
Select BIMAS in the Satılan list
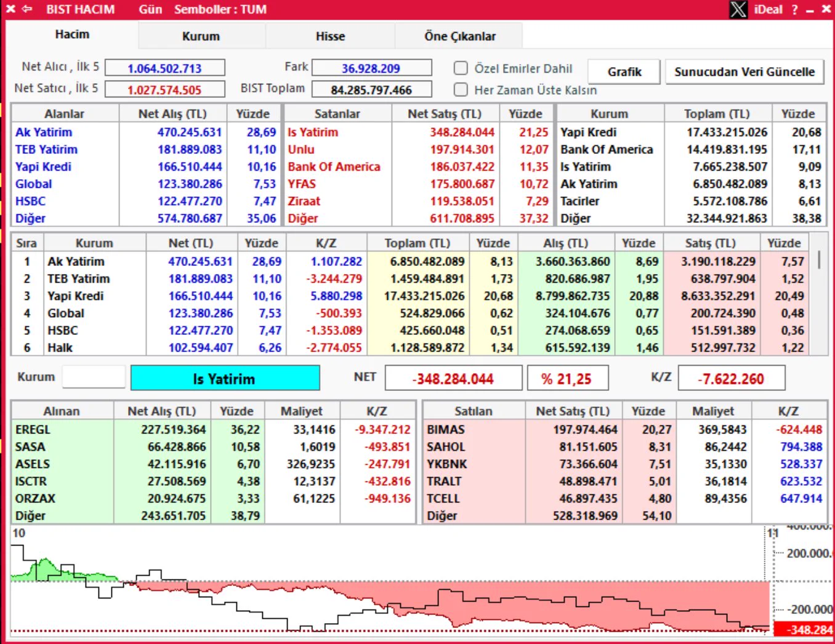coord(446,430)
